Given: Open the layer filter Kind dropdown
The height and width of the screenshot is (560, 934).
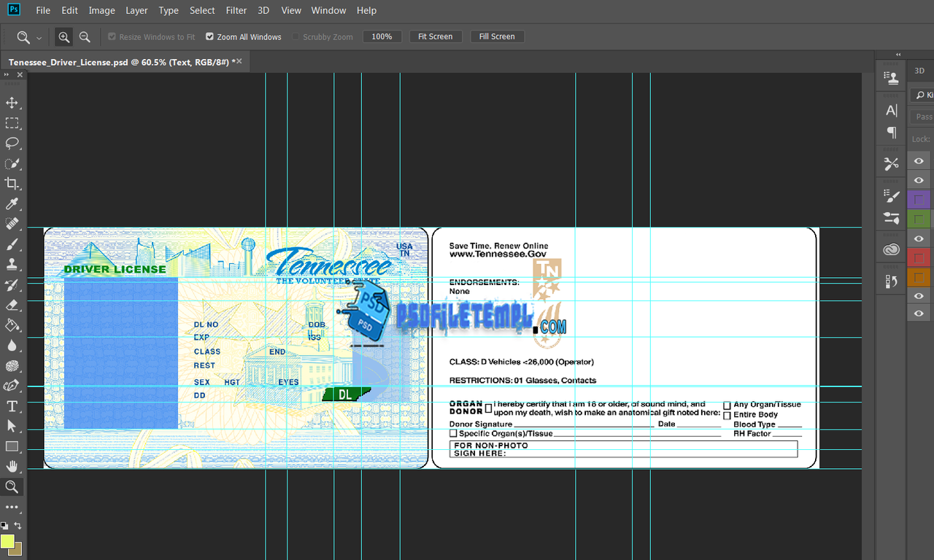Looking at the screenshot, I should point(922,95).
